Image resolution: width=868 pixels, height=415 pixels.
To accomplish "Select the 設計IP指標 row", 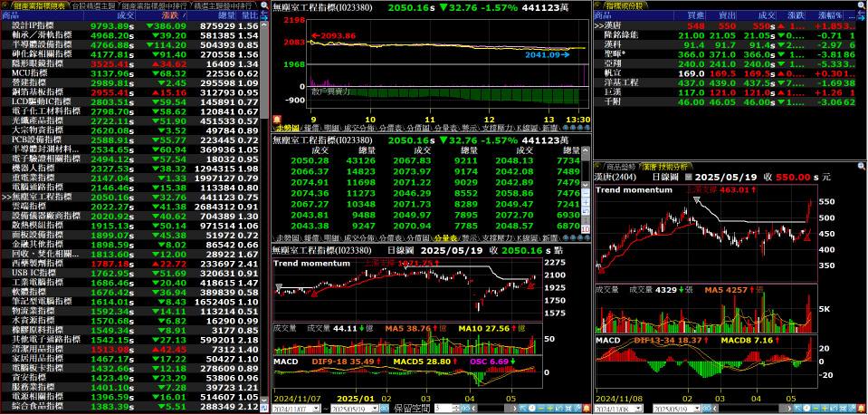I will 130,25.
